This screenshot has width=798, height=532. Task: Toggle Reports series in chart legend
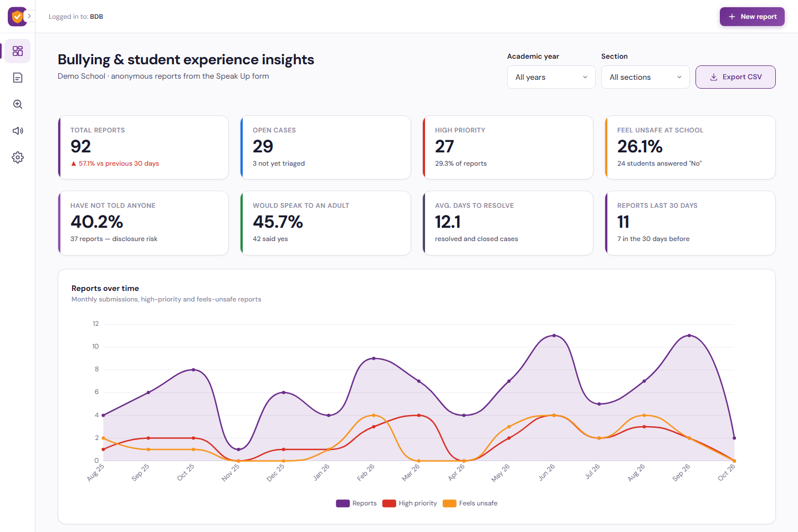coord(356,503)
